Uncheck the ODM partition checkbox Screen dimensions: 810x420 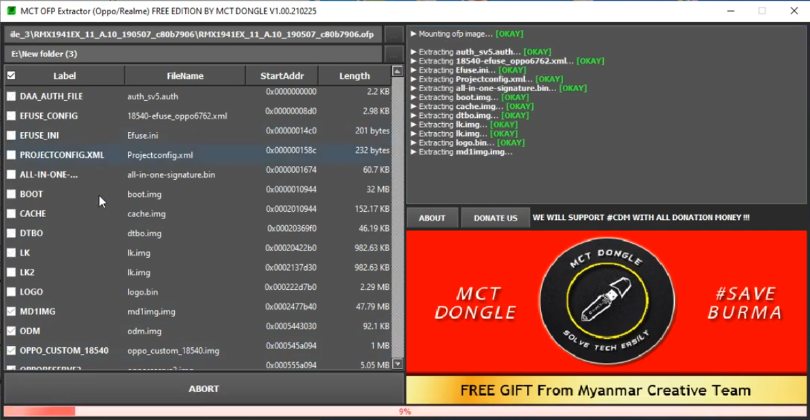[x=11, y=331]
